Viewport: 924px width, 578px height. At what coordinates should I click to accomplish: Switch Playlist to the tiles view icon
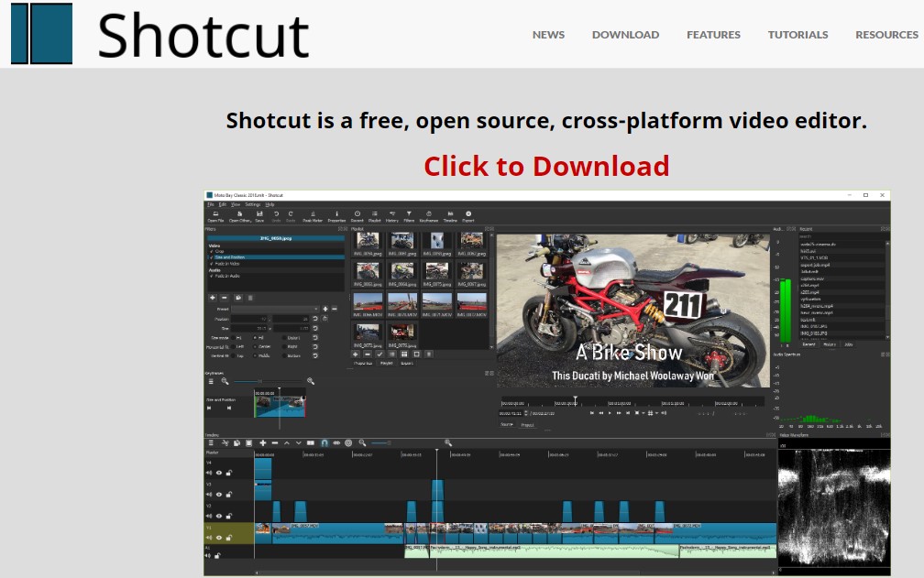(404, 354)
